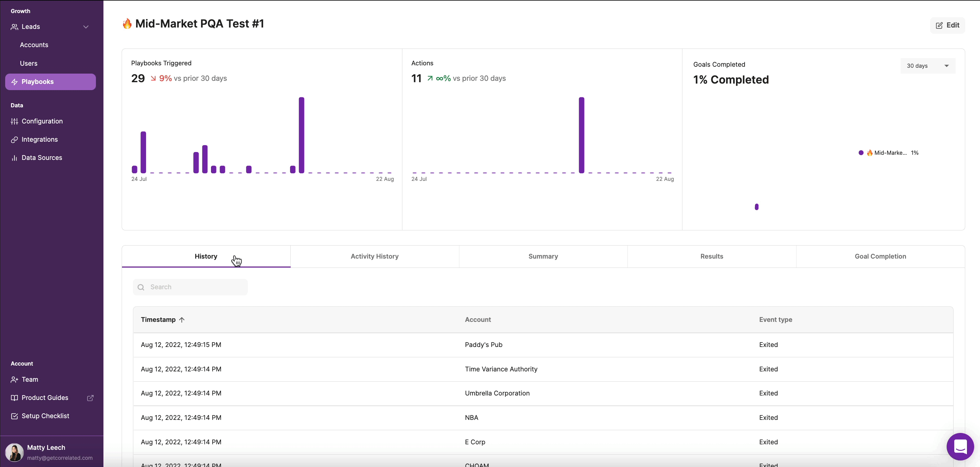This screenshot has width=980, height=467.
Task: Click the Product Guides book icon
Action: [x=14, y=398]
